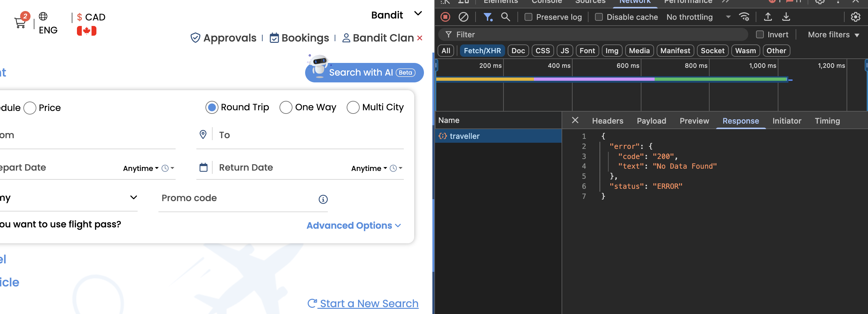Image resolution: width=868 pixels, height=314 pixels.
Task: Open the Approvals link
Action: pyautogui.click(x=230, y=38)
